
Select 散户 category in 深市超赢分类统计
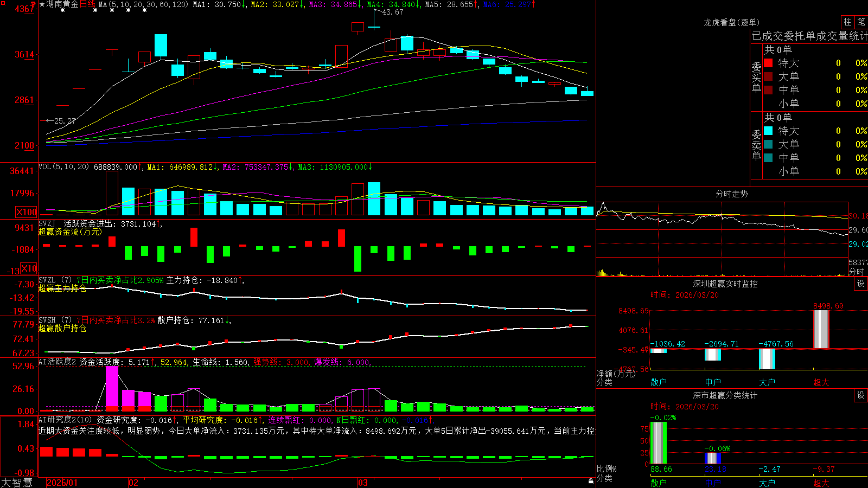point(659,483)
